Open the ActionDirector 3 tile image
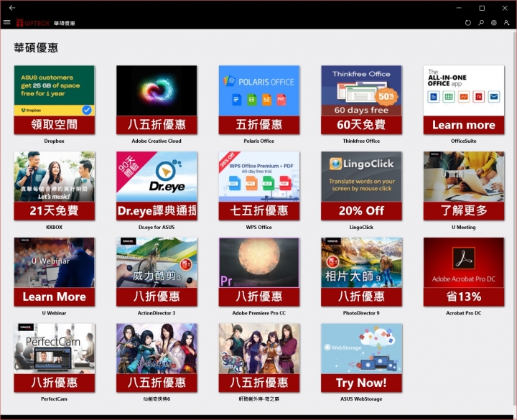Image resolution: width=517 pixels, height=420 pixels. click(x=157, y=263)
